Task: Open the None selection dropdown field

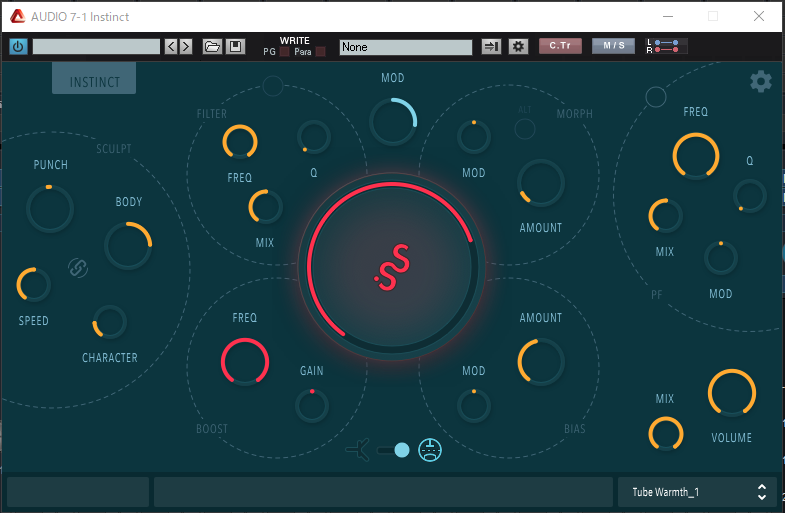Action: (x=405, y=47)
